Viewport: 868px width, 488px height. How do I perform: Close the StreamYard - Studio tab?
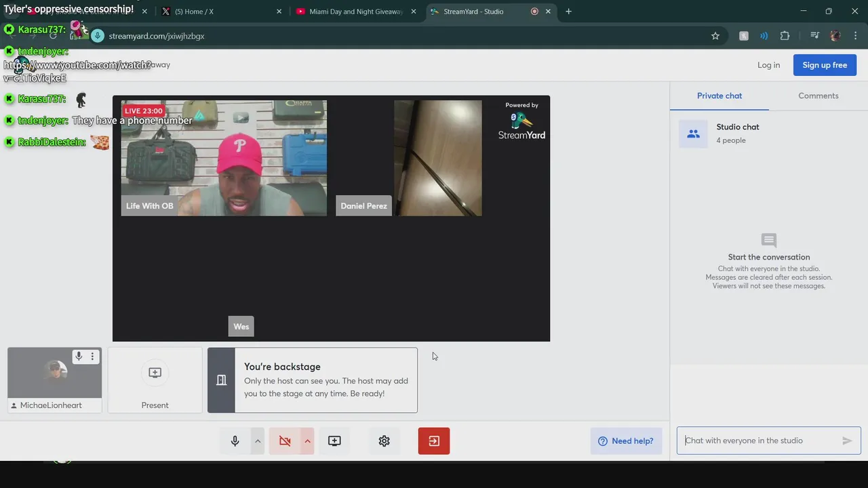548,12
